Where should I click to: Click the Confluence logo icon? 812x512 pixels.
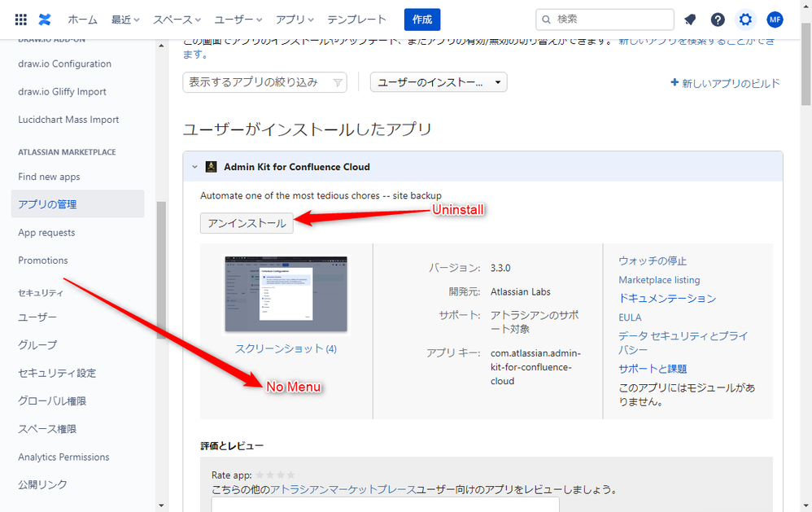[45, 20]
